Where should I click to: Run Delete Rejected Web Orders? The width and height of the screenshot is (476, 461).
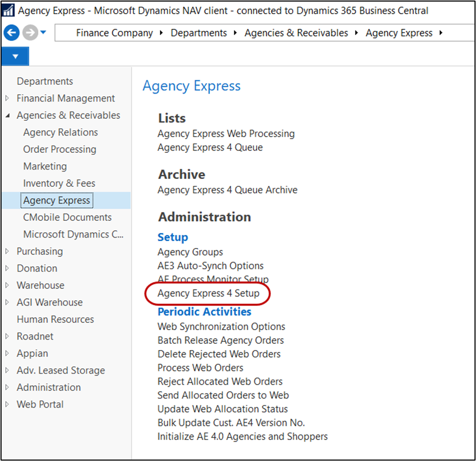coord(219,354)
